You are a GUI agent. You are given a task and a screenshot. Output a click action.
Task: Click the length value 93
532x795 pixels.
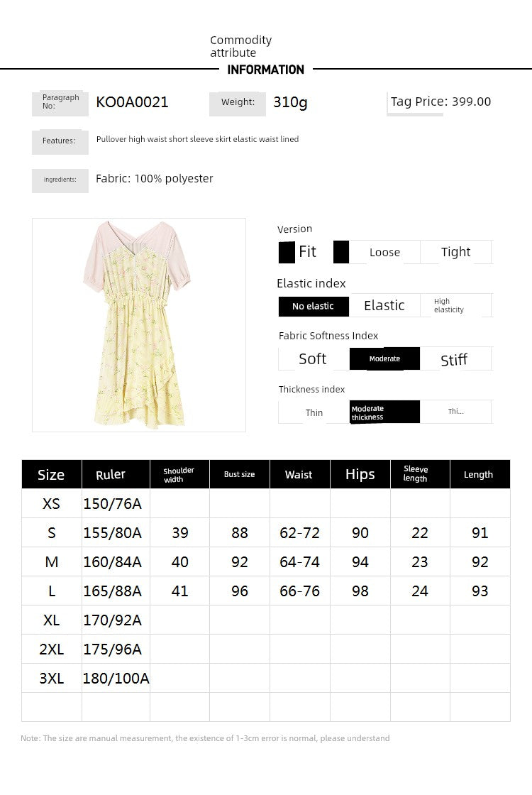(480, 591)
